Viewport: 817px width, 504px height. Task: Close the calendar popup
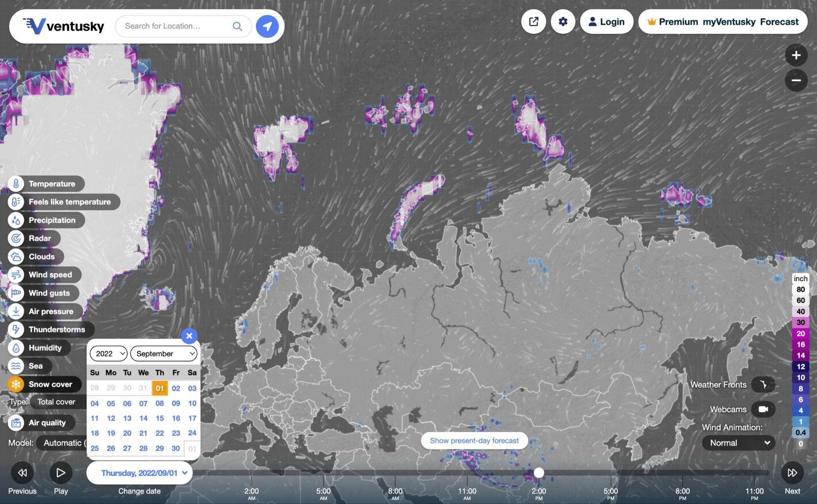pyautogui.click(x=189, y=336)
